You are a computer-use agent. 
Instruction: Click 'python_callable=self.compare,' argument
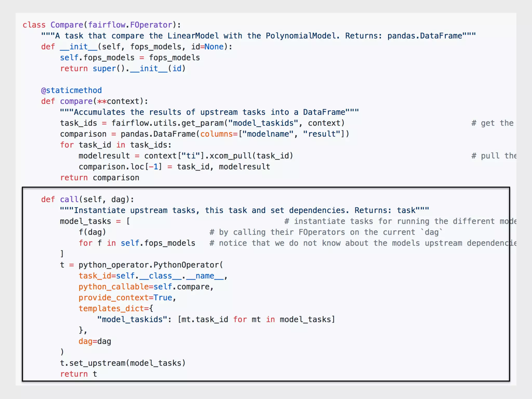coord(146,287)
